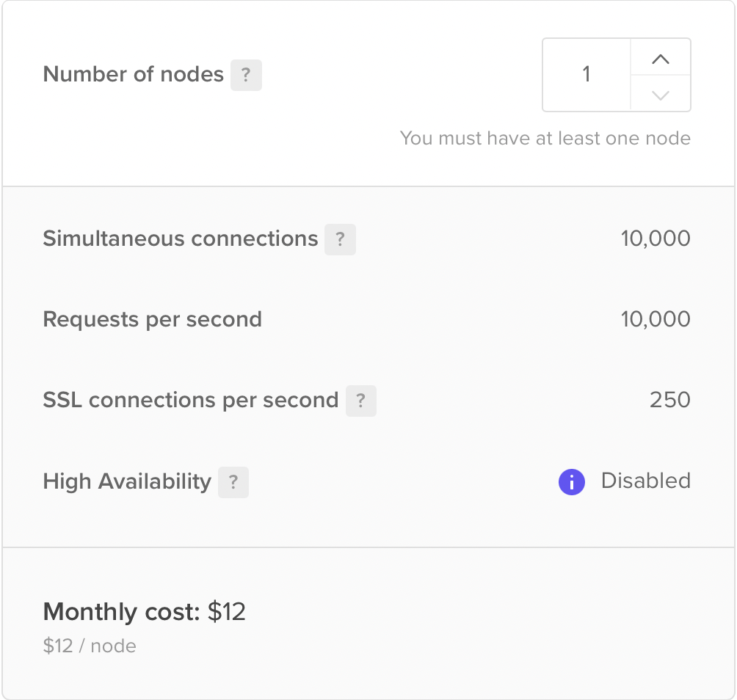This screenshot has height=700, width=737.
Task: Click the purple info icon beside Disabled
Action: point(571,482)
